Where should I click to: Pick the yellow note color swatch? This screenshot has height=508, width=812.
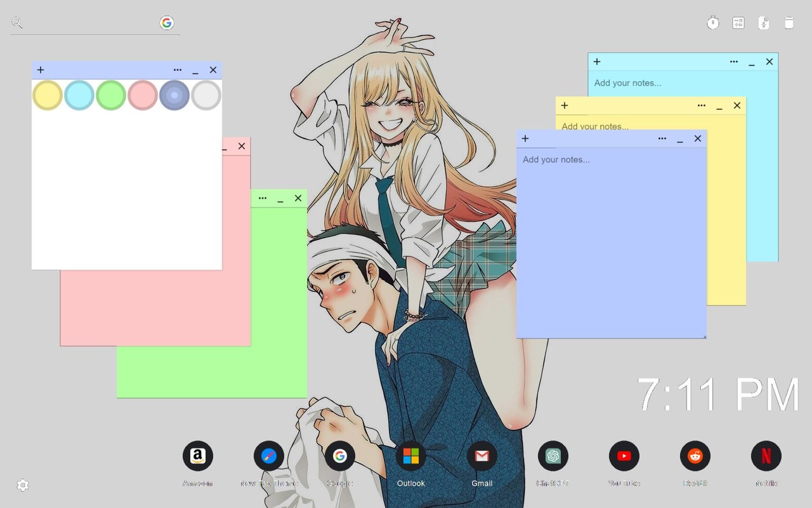tap(48, 95)
